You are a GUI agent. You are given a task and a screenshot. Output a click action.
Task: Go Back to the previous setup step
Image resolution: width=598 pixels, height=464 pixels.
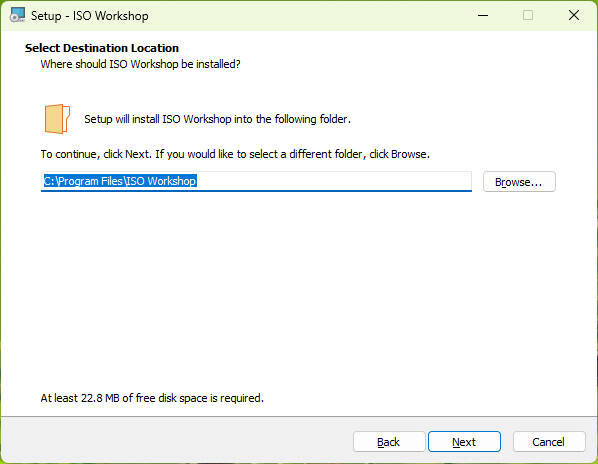click(389, 442)
